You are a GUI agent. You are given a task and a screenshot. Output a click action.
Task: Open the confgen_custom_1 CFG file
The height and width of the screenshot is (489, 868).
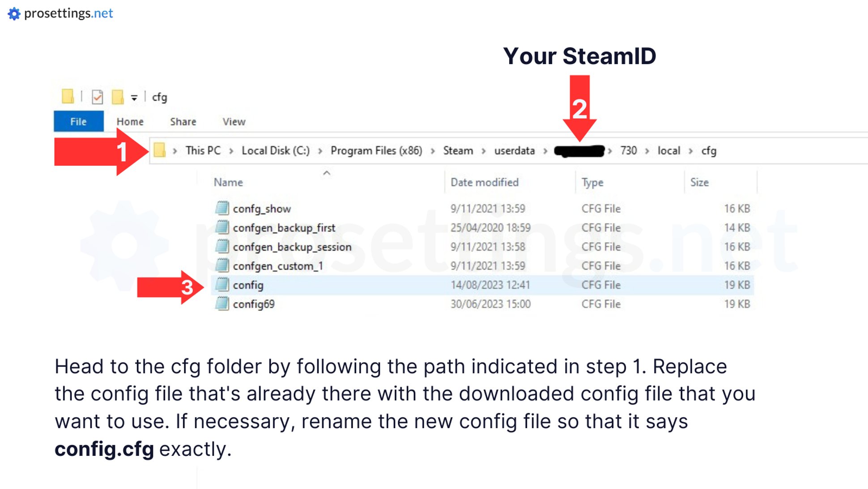(x=278, y=266)
